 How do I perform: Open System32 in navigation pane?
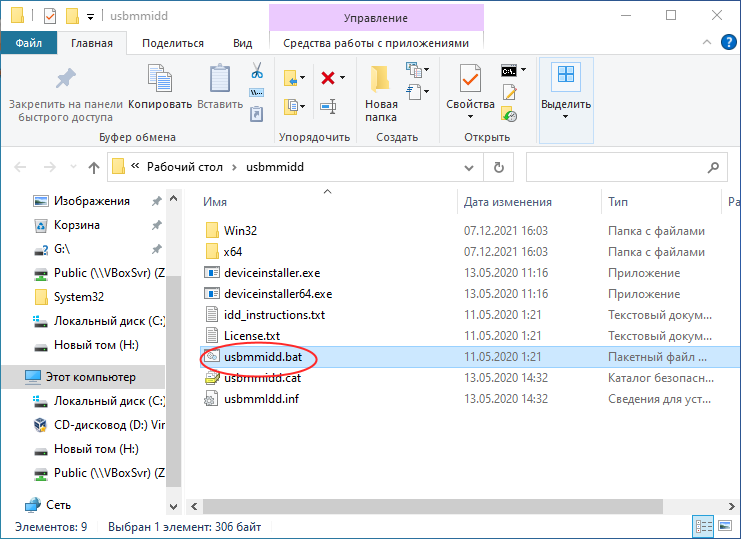[x=78, y=297]
